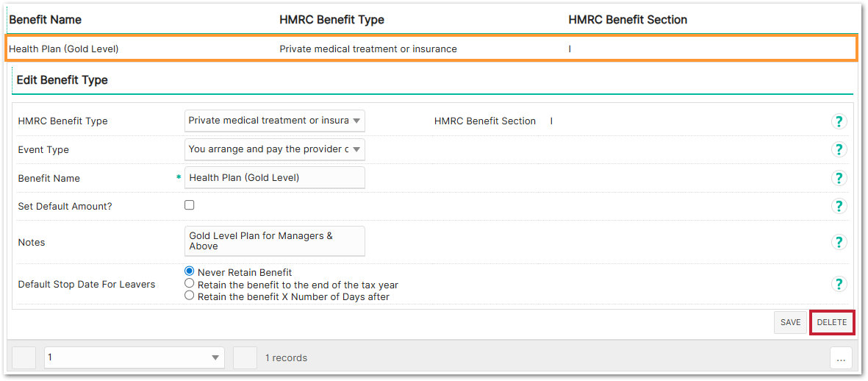Click in the Benefit Name text field
Screen dimensions: 868x381
click(274, 178)
